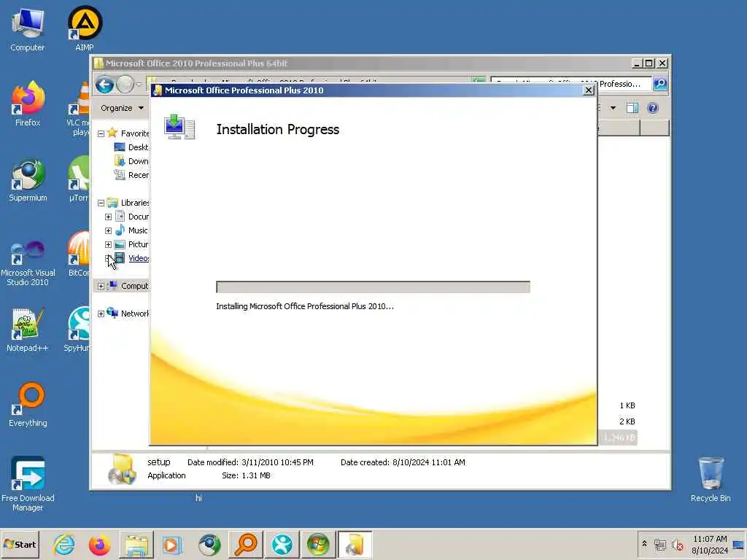Expand the Pictures library node
This screenshot has width=747, height=560.
pos(108,244)
